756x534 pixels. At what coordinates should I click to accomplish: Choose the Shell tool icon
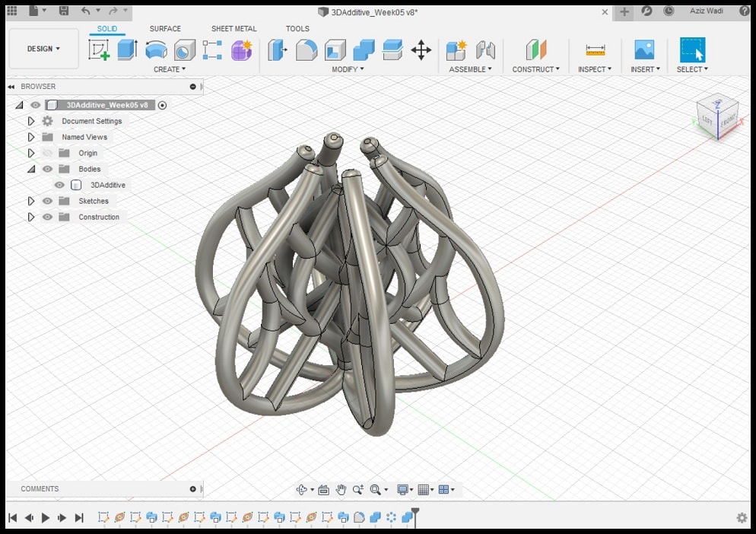click(335, 50)
